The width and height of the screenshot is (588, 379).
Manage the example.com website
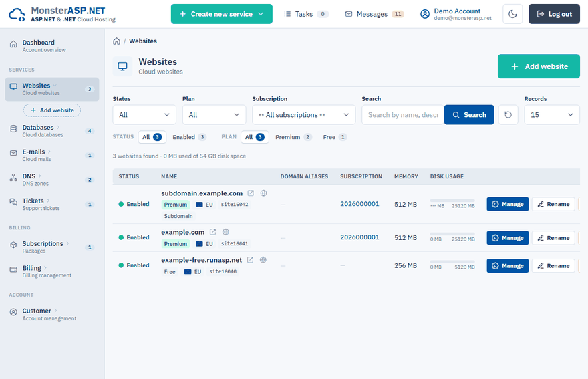coord(507,238)
